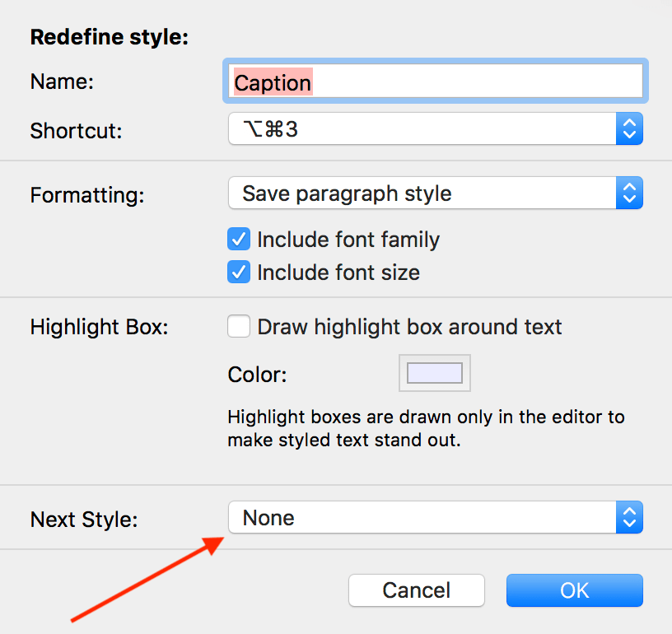Click inside the Name text field
The image size is (672, 634).
(436, 81)
